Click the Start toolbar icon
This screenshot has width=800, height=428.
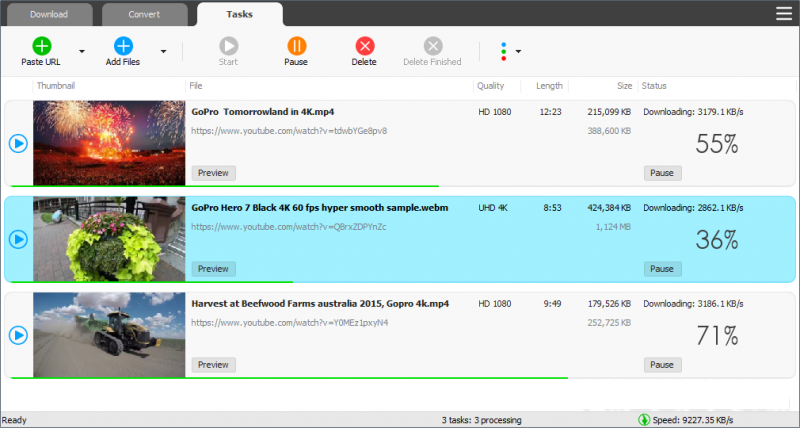tap(228, 45)
